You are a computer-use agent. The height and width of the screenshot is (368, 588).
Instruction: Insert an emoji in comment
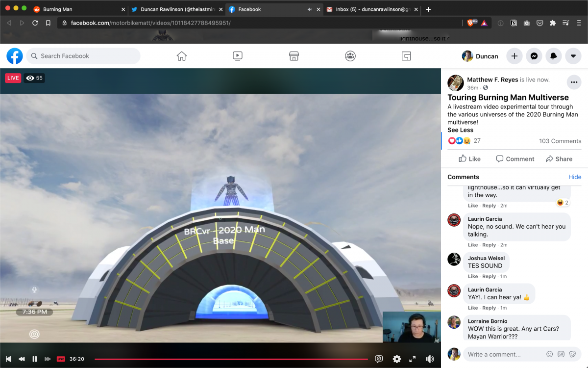550,354
